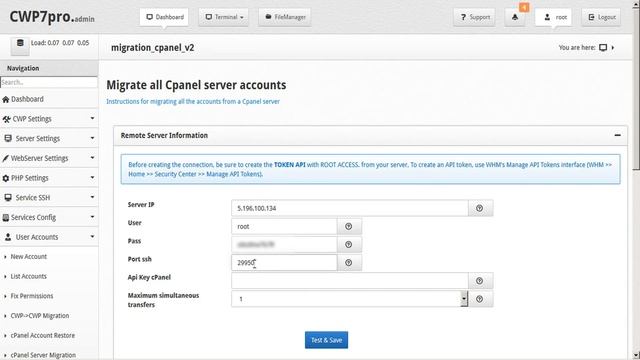Click the Port ssh input field
The height and width of the screenshot is (360, 640).
coord(284,262)
